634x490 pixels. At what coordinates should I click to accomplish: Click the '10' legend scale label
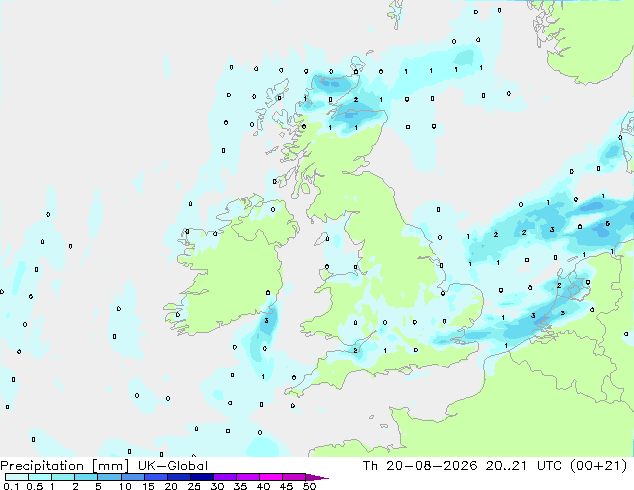coord(125,486)
